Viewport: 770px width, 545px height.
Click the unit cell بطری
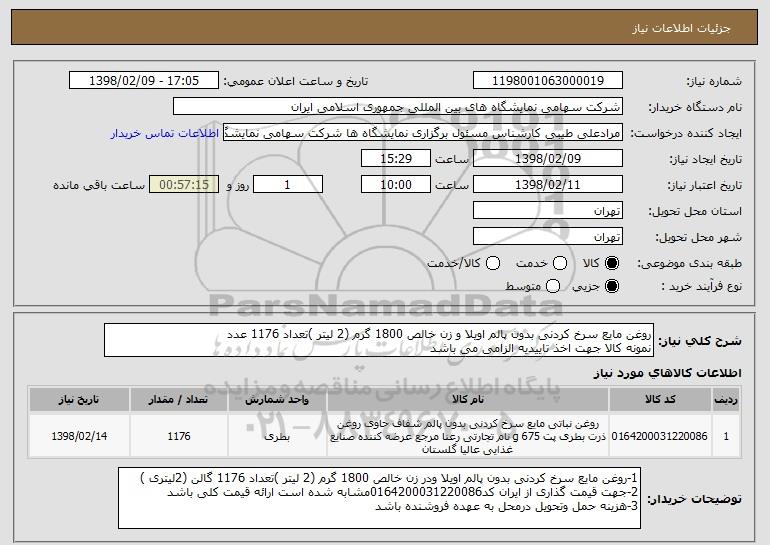277,436
